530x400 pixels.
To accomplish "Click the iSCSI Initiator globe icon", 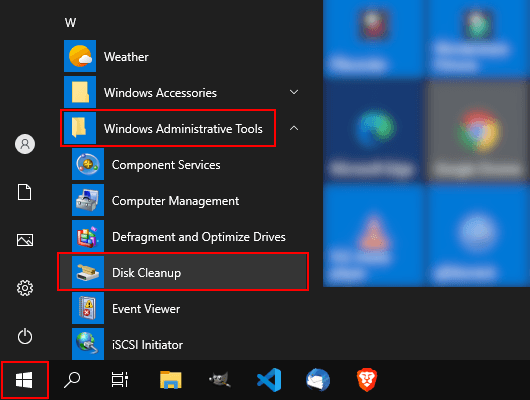I will pyautogui.click(x=88, y=344).
